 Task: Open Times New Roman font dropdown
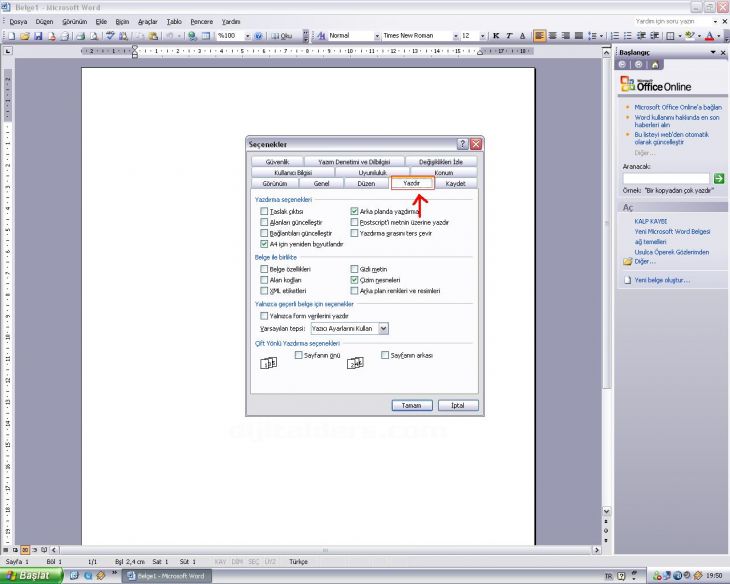tap(455, 36)
